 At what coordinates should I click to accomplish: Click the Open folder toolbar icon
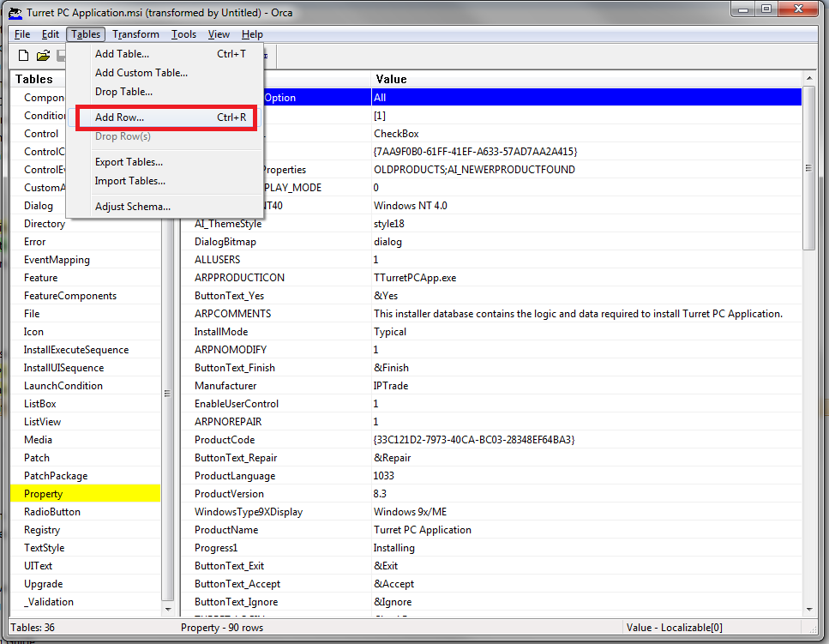44,55
